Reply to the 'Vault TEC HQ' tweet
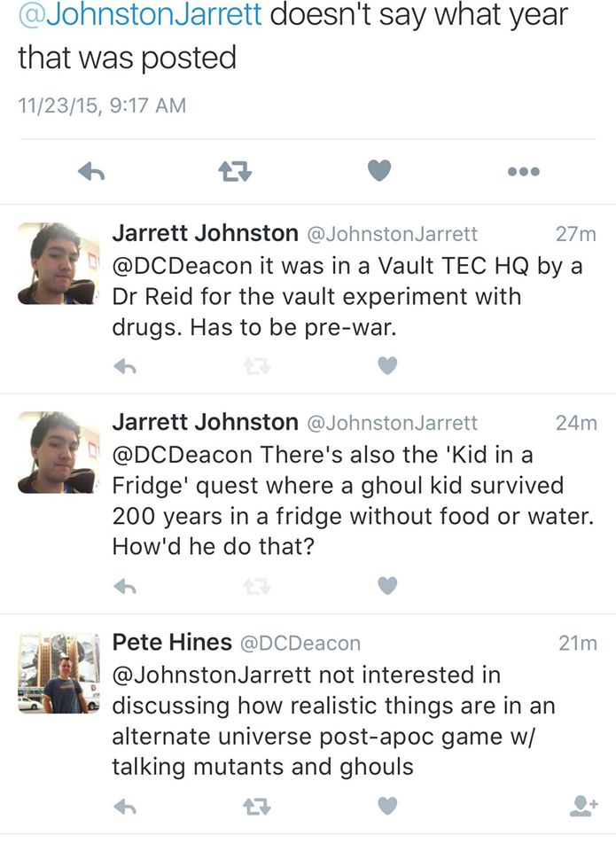 [127, 365]
